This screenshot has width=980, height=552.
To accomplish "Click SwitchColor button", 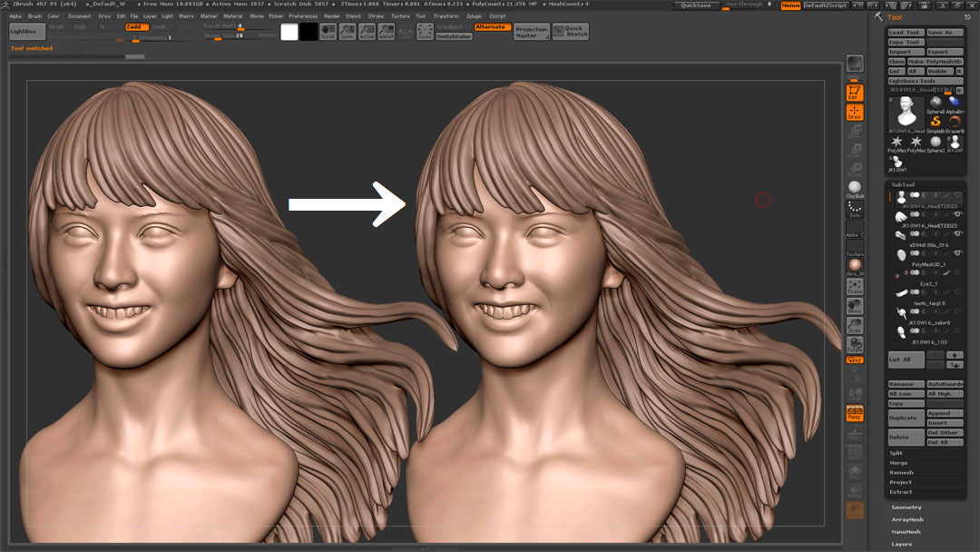I will click(454, 36).
